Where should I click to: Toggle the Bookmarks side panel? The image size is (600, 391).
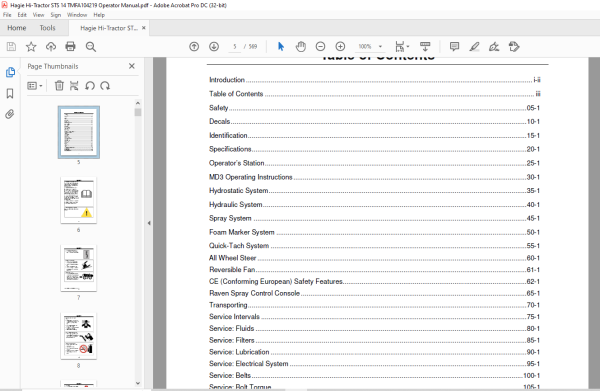tap(10, 93)
